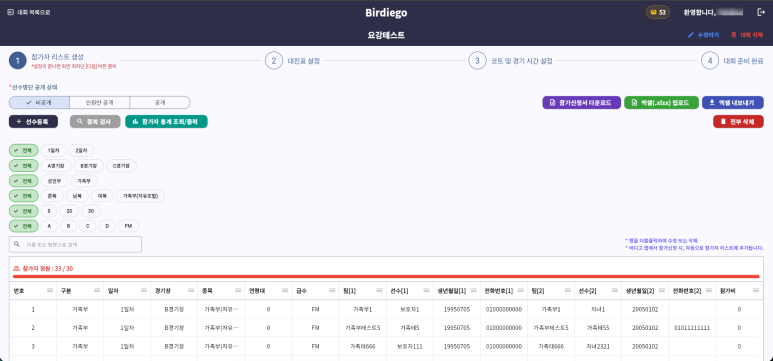The image size is (773, 361).
Task: Click the participants icon beside 참가자 정원
Action: [x=17, y=269]
